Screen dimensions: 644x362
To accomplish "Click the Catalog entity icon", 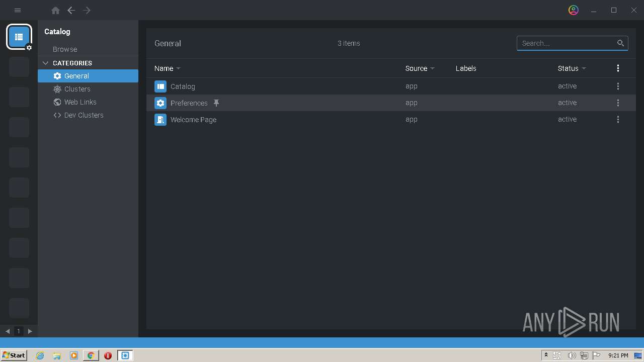I will [x=160, y=86].
